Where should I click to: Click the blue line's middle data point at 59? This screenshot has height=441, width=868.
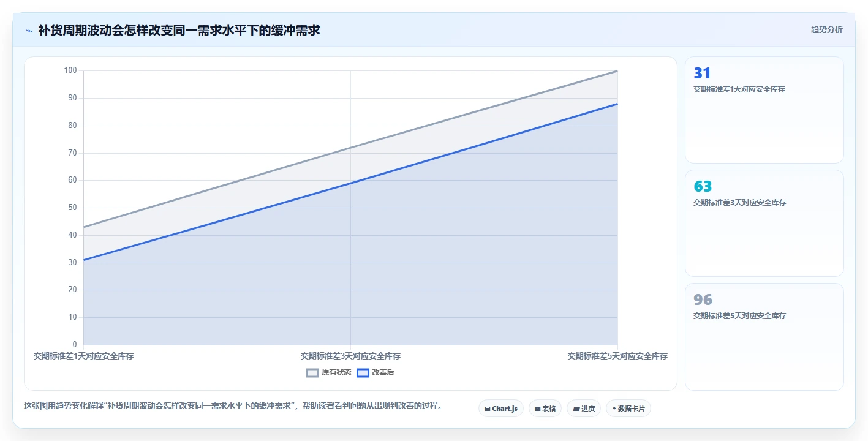coord(350,183)
